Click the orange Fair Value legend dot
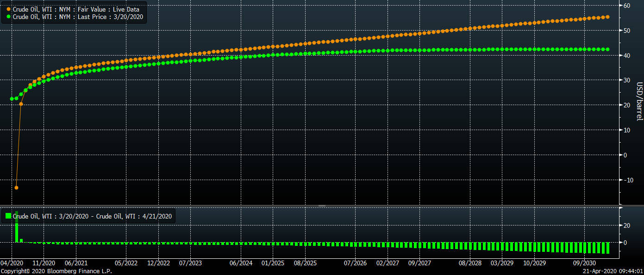The image size is (644, 275). [8, 9]
